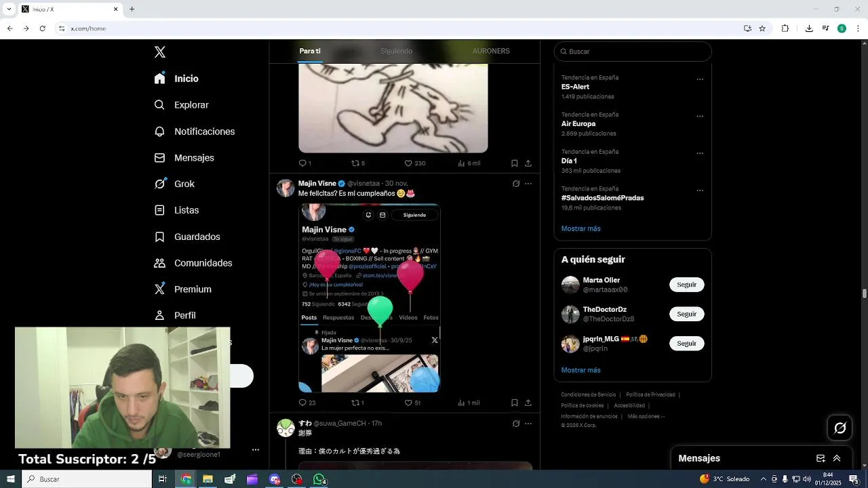Screen dimensions: 868x488
Task: Bookmark the Majin Visne post
Action: 515,403
